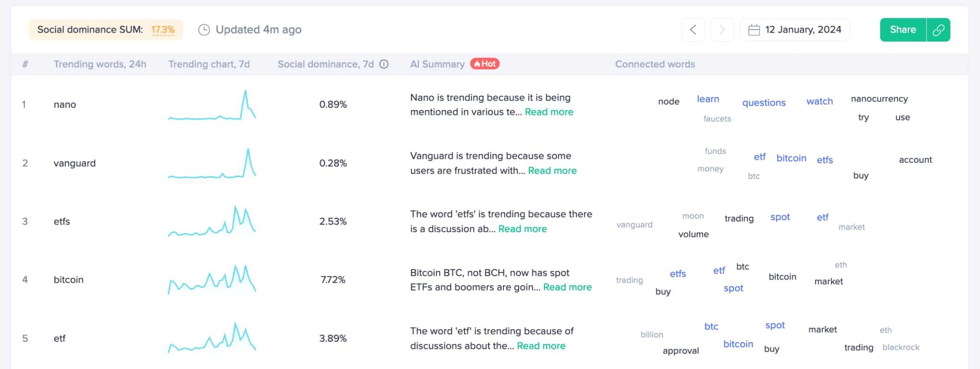Click the clock icon beside Updated 4m ago
Viewport: 980px width, 369px height.
[204, 30]
